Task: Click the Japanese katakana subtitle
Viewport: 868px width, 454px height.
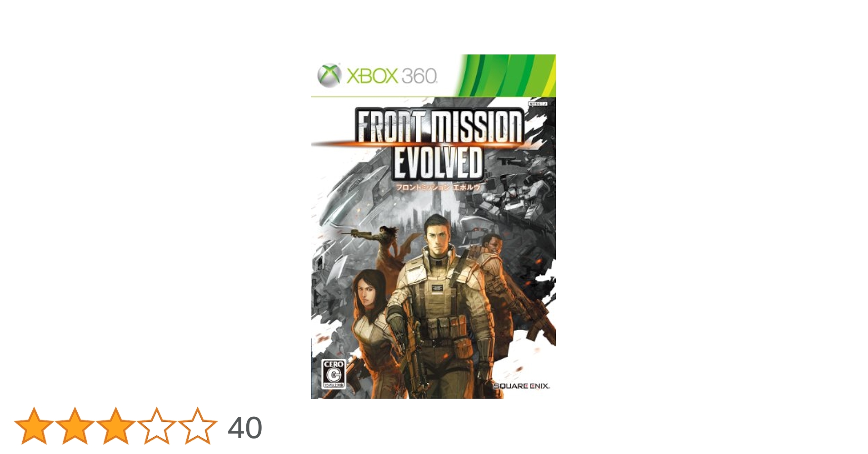Action: 438,187
